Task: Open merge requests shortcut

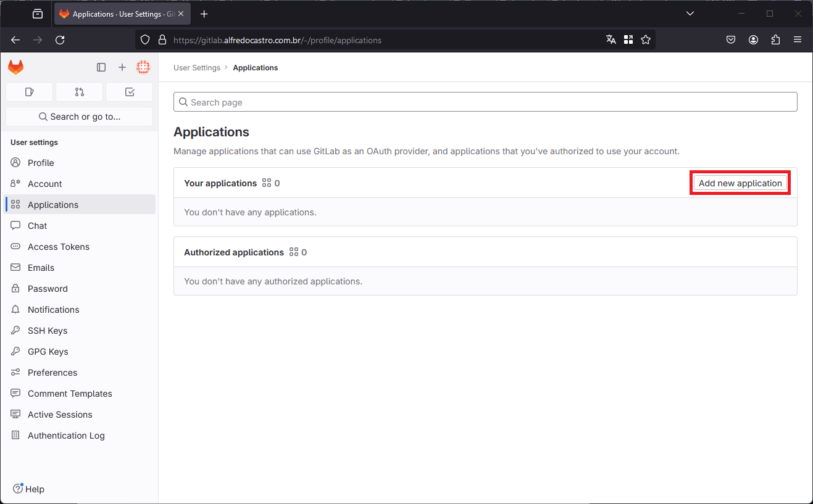Action: coord(79,92)
